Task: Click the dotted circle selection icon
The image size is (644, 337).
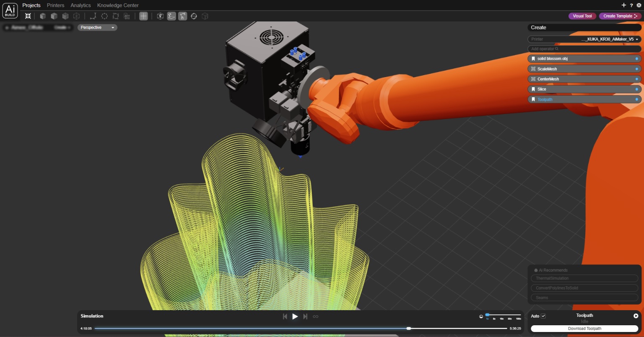Action: (x=104, y=16)
